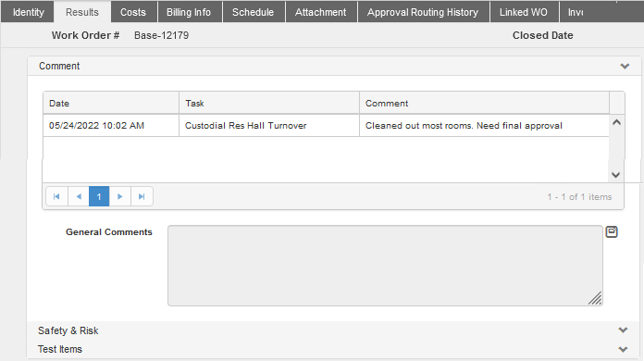This screenshot has height=361, width=644.
Task: Open the Schedule tab
Action: point(253,12)
